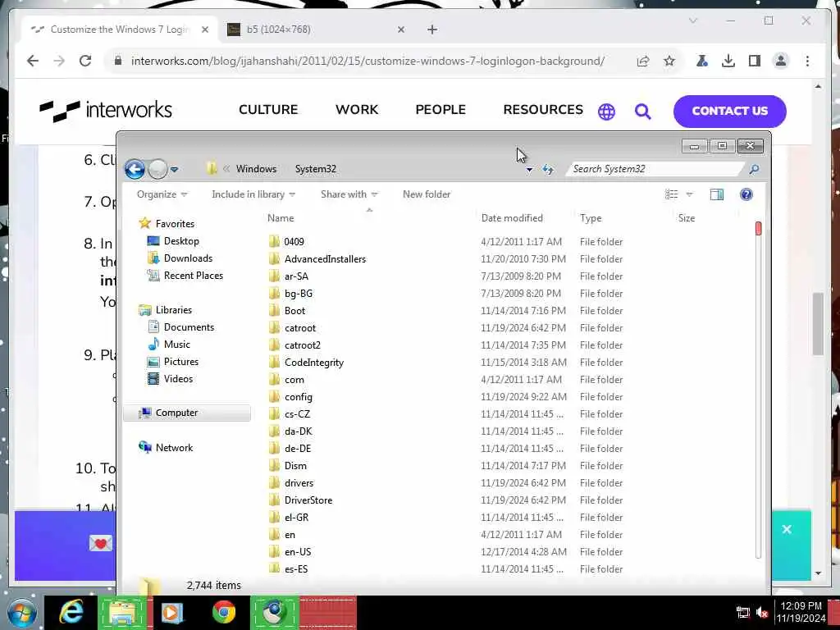Open the More view options dropdown arrow

point(689,194)
